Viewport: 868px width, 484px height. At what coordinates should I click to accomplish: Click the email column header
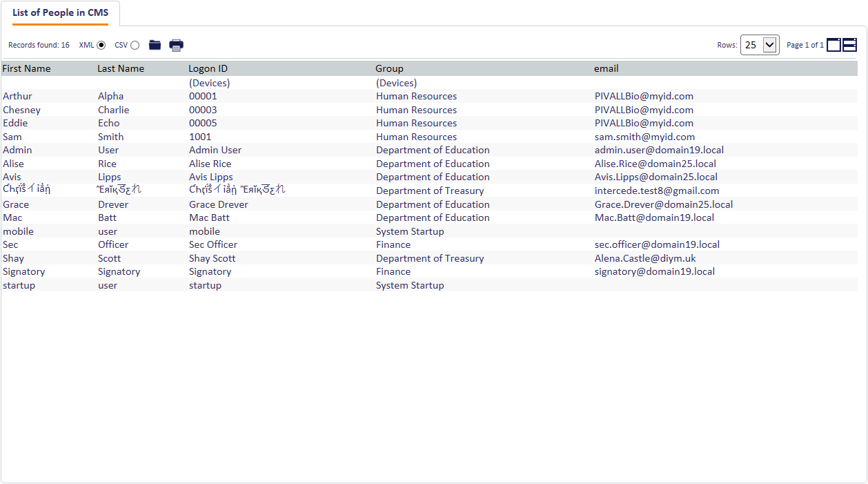pos(606,68)
